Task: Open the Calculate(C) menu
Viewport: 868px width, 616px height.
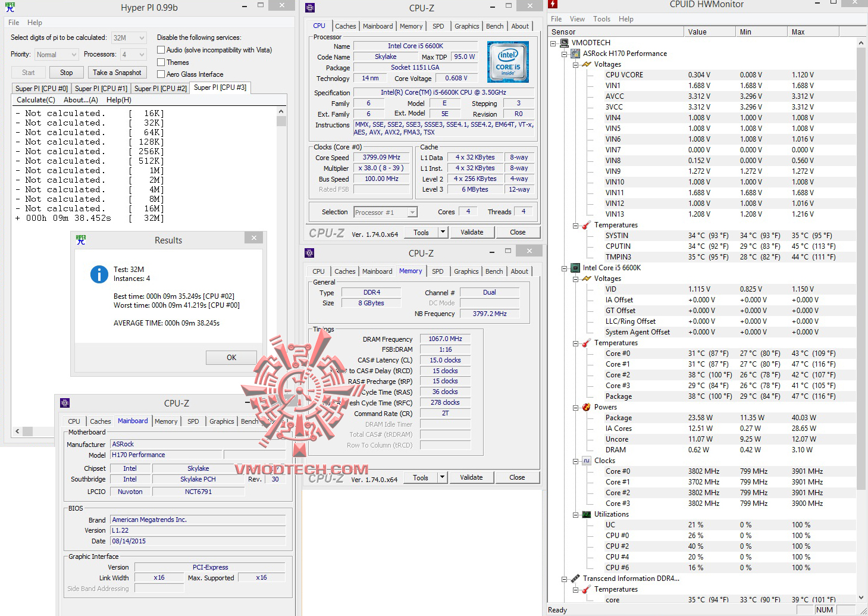Action: click(x=36, y=100)
